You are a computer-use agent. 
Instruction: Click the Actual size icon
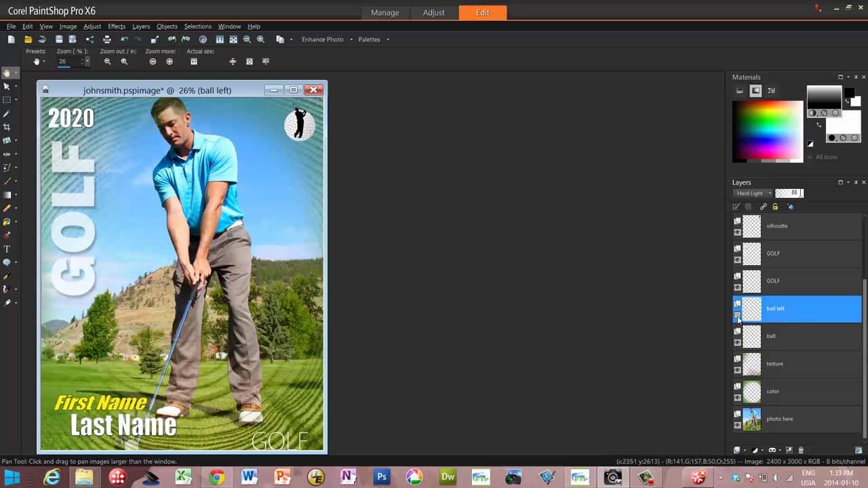pos(194,62)
